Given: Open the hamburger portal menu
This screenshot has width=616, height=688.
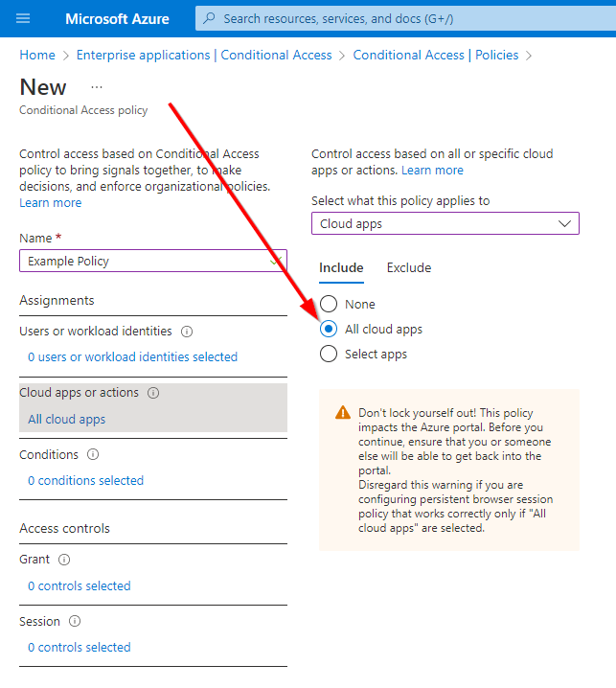Looking at the screenshot, I should click(23, 18).
